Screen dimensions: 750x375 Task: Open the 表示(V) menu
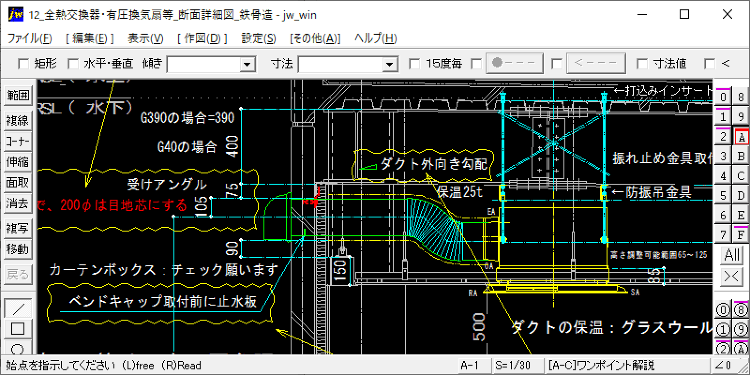point(145,39)
